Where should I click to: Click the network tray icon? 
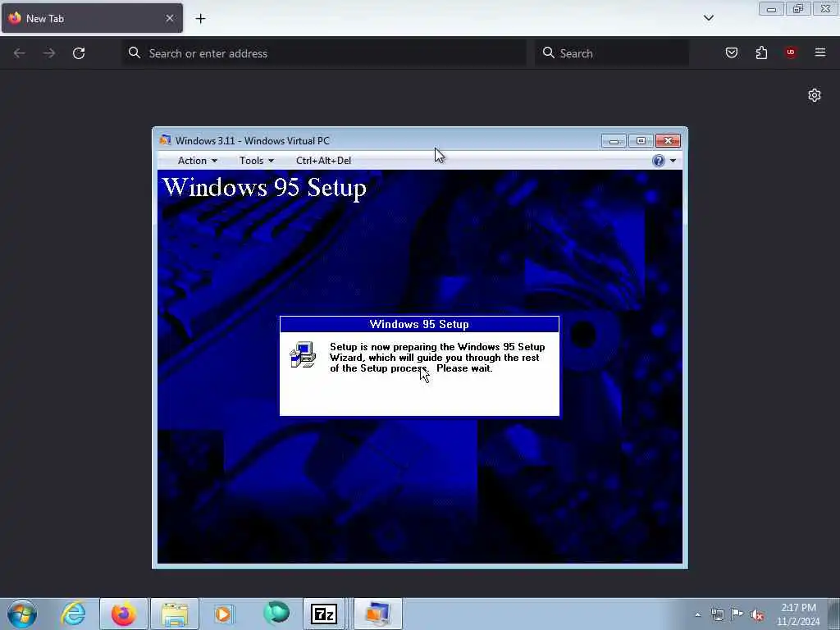(717, 615)
